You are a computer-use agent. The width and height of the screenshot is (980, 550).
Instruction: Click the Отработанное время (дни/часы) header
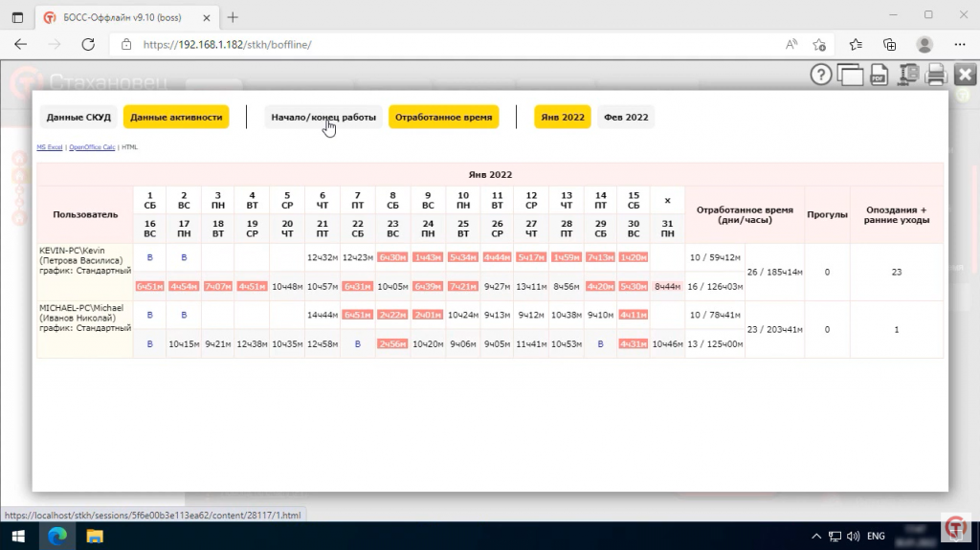coord(745,214)
